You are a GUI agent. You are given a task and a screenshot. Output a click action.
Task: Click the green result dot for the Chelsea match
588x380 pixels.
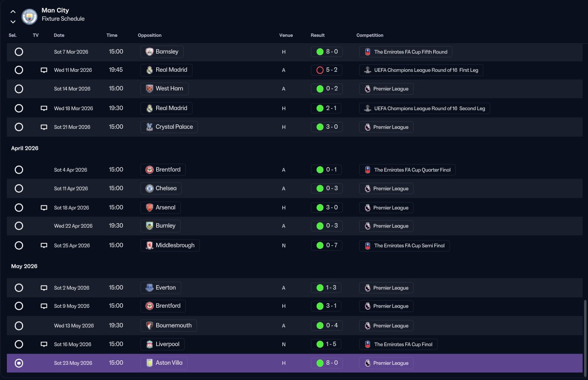(x=320, y=188)
